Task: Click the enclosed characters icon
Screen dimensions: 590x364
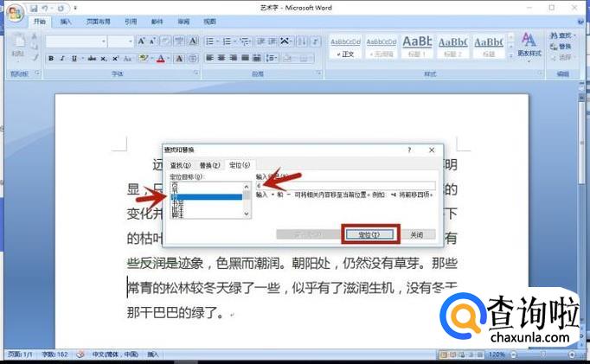Action: point(193,58)
